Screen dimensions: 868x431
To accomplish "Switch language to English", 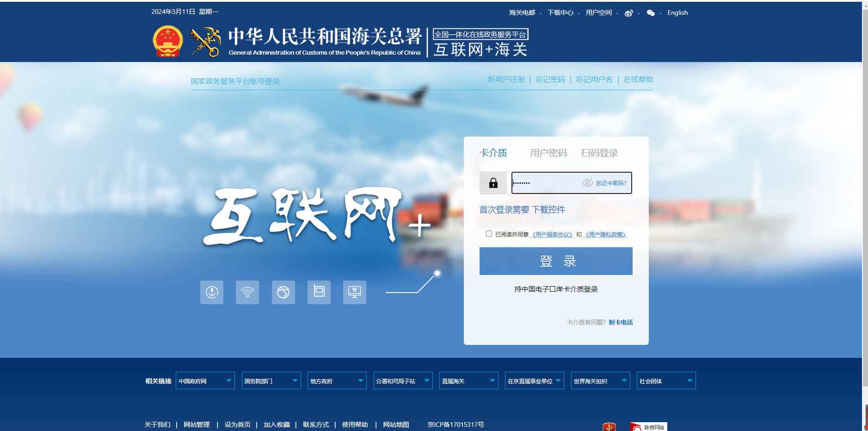I will pos(677,13).
